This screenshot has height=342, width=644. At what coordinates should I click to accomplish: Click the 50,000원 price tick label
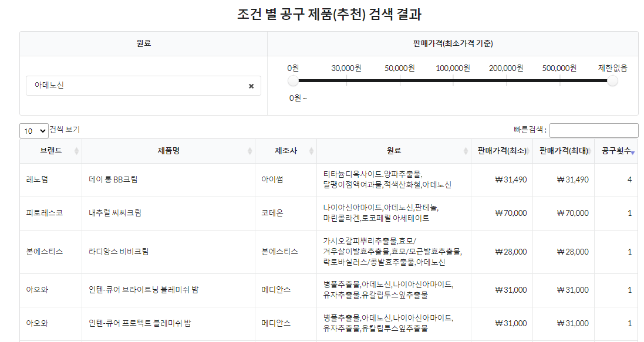[400, 68]
